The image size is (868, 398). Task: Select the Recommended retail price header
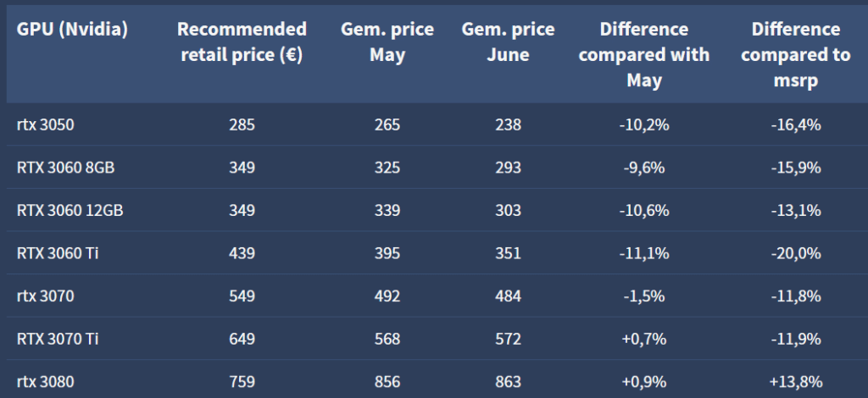242,41
